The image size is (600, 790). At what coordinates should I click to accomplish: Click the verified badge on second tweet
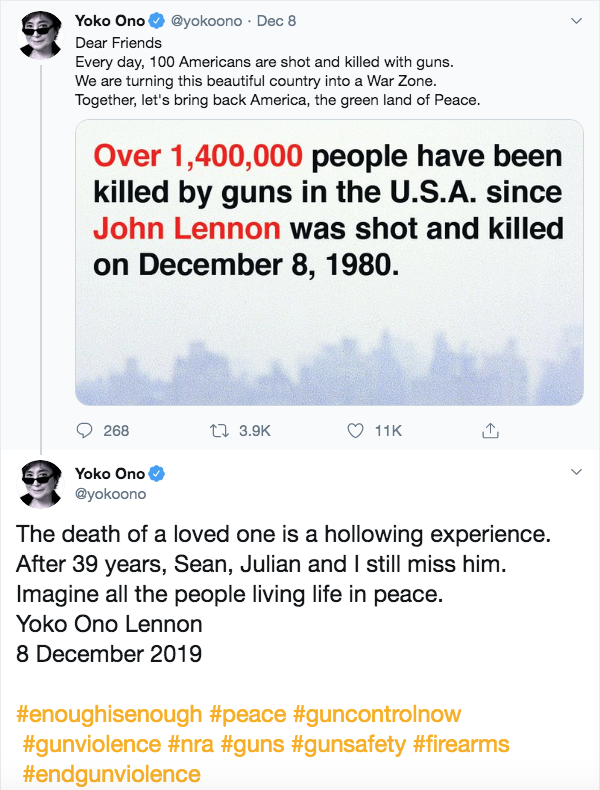[x=157, y=474]
